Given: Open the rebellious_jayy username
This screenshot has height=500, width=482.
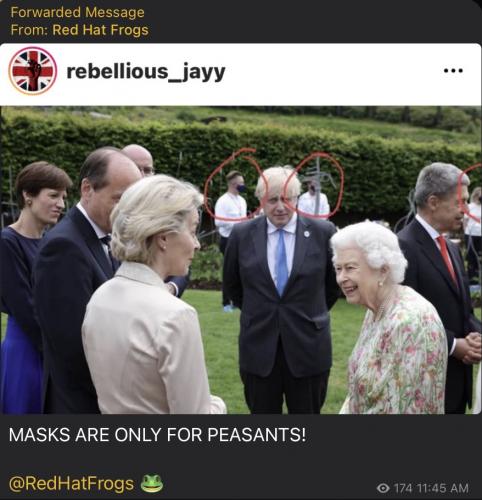Looking at the screenshot, I should click(146, 72).
